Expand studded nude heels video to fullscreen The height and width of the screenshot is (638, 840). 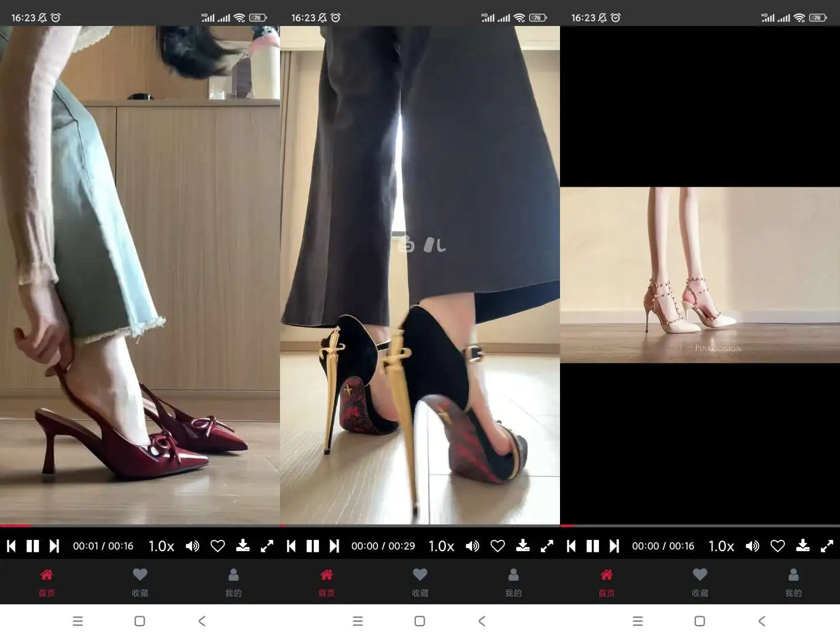(827, 546)
